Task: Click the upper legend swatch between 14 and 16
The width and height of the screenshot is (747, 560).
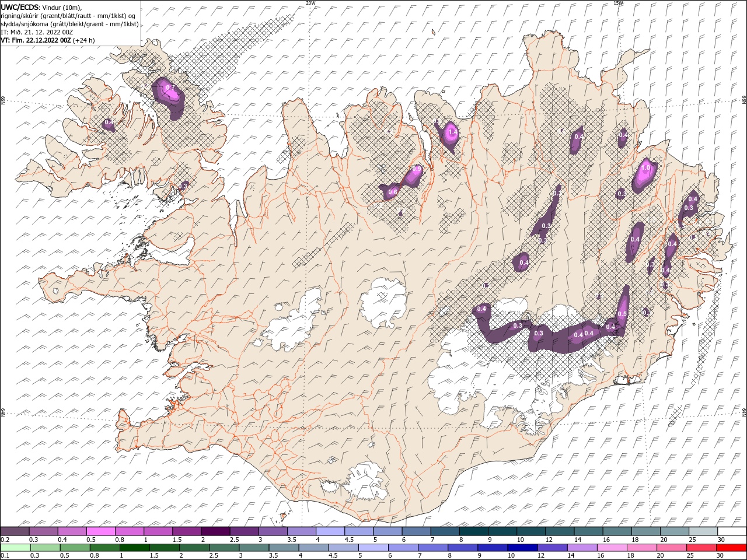Action: pyautogui.click(x=588, y=531)
